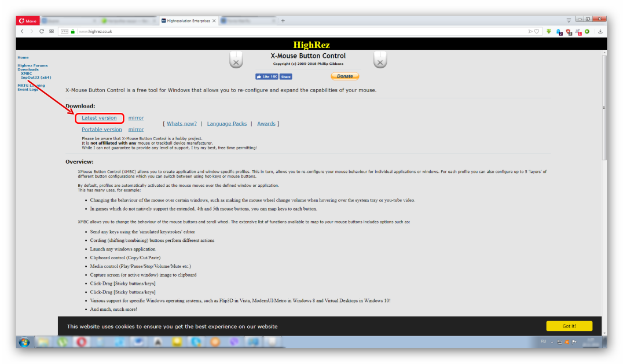The width and height of the screenshot is (623, 364).
Task: Click the system clock in the taskbar
Action: [x=591, y=342]
